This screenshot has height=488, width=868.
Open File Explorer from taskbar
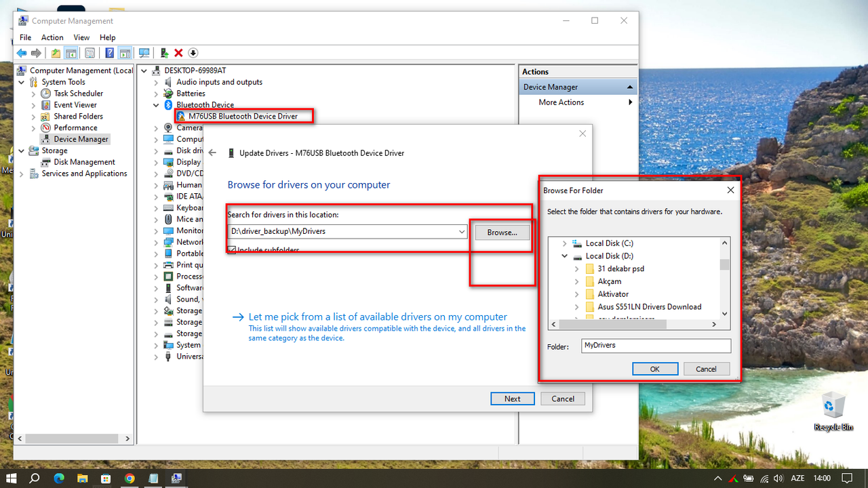point(83,478)
